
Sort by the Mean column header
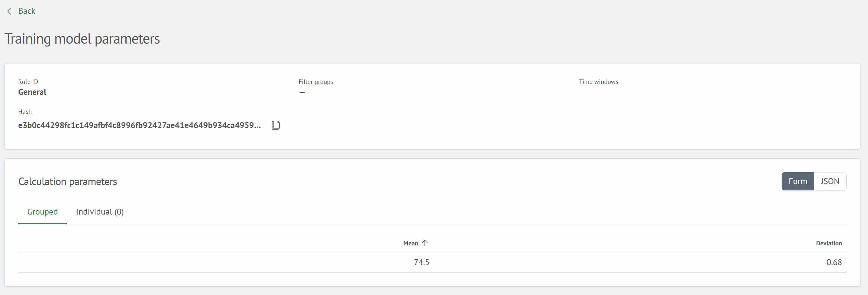coord(410,243)
